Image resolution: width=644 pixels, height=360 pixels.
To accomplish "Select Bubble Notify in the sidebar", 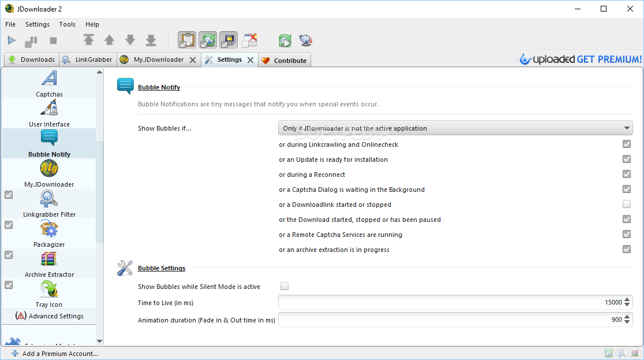I will click(49, 143).
